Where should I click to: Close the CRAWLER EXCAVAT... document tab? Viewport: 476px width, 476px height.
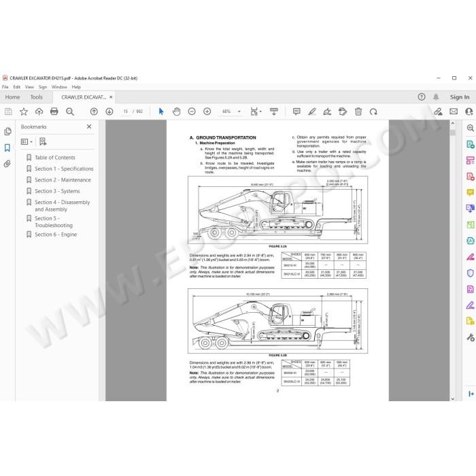pos(111,97)
